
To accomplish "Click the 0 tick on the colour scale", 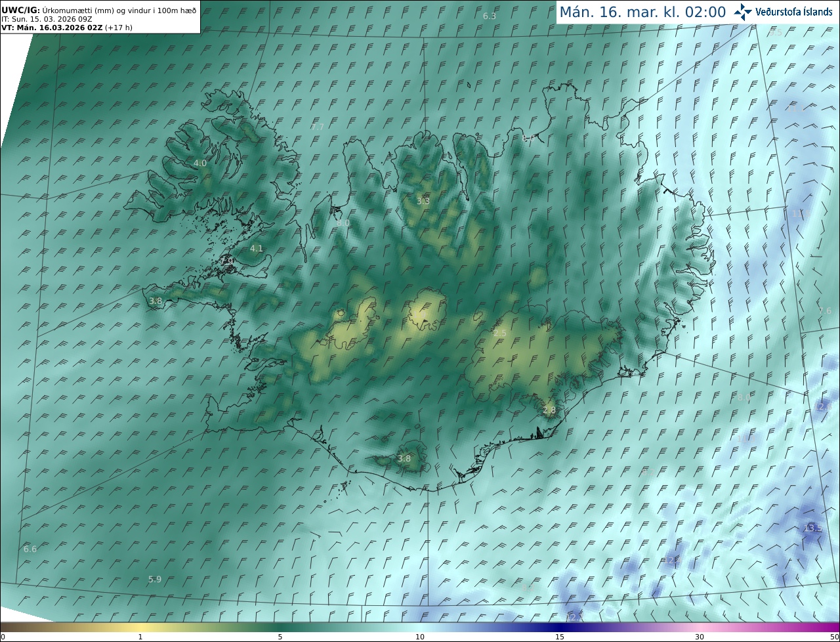I will click(x=3, y=637).
